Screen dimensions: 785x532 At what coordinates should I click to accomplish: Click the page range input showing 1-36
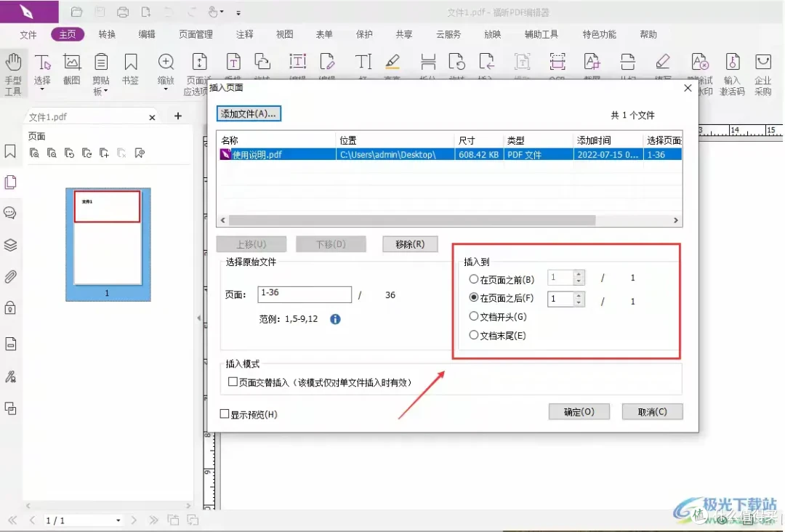click(305, 294)
